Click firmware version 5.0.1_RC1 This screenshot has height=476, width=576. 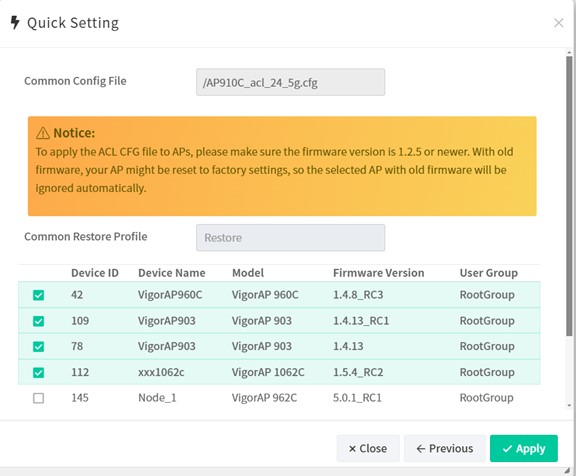point(357,398)
